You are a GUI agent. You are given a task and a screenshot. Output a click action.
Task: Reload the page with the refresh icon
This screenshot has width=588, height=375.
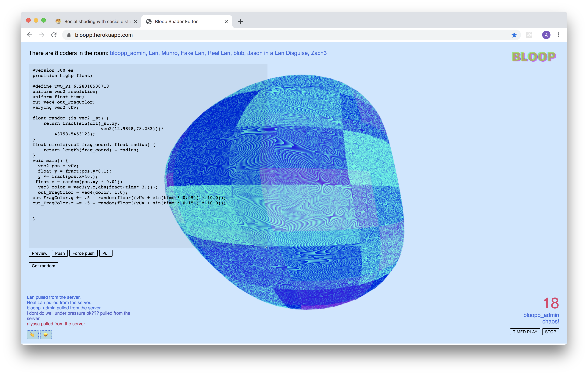point(54,35)
